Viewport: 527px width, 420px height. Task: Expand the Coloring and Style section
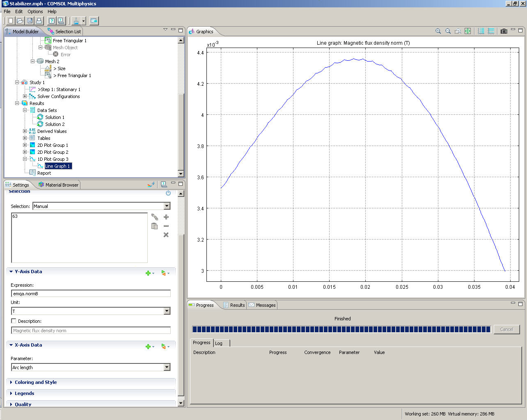[x=36, y=382]
